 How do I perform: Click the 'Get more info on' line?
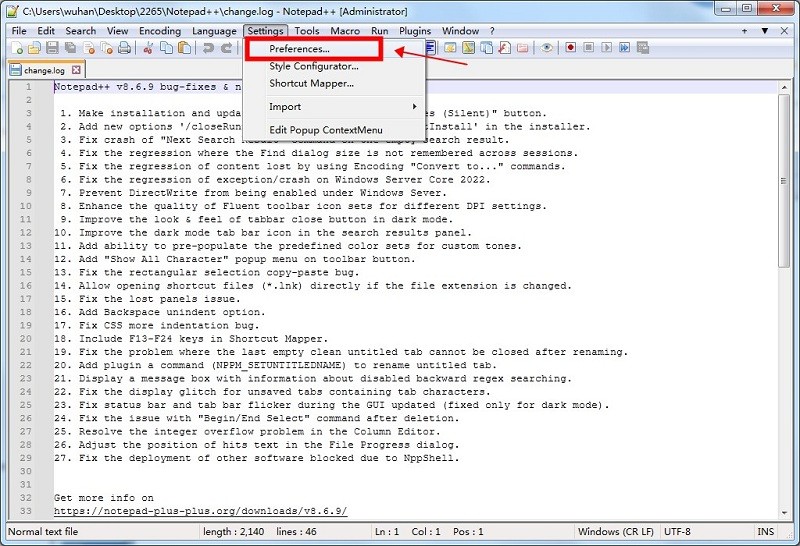tap(104, 498)
